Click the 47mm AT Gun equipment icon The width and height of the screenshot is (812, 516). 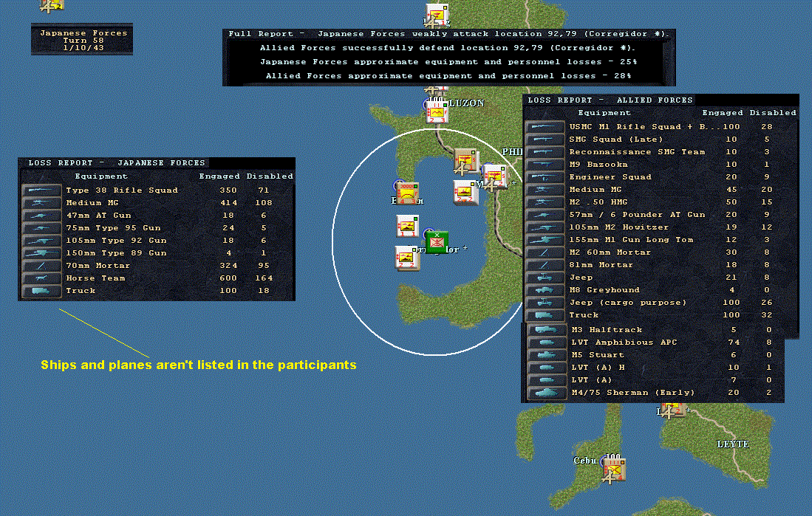click(x=42, y=216)
